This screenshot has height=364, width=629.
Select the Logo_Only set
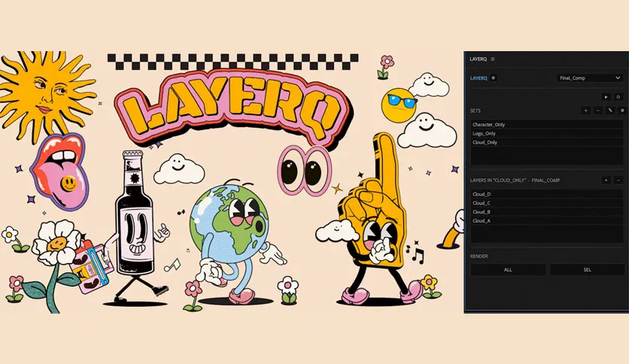(x=547, y=133)
